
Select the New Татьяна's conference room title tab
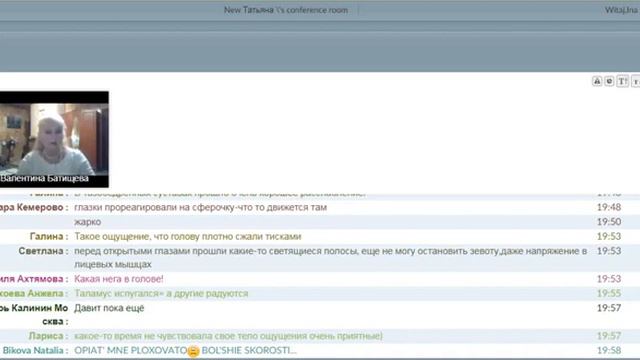point(286,10)
